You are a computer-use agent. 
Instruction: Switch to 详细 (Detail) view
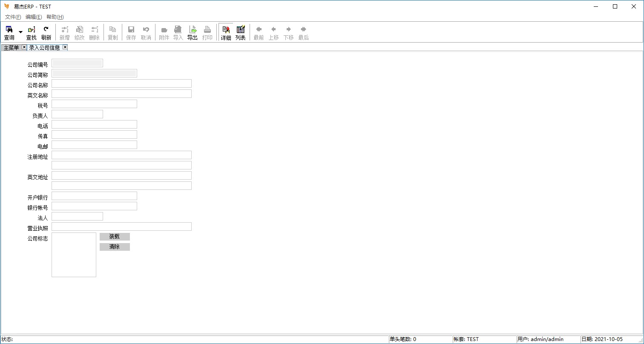[226, 32]
